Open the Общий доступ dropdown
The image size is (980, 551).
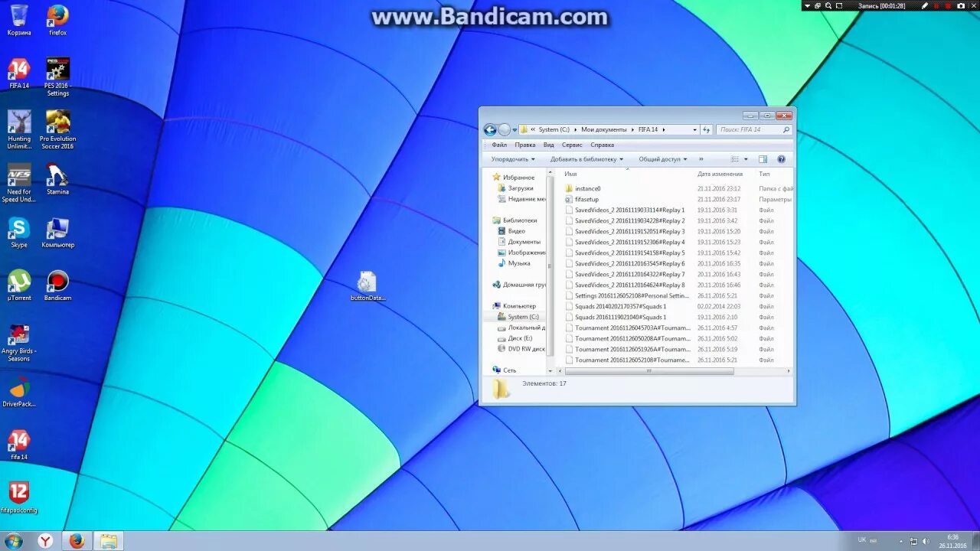(x=663, y=159)
